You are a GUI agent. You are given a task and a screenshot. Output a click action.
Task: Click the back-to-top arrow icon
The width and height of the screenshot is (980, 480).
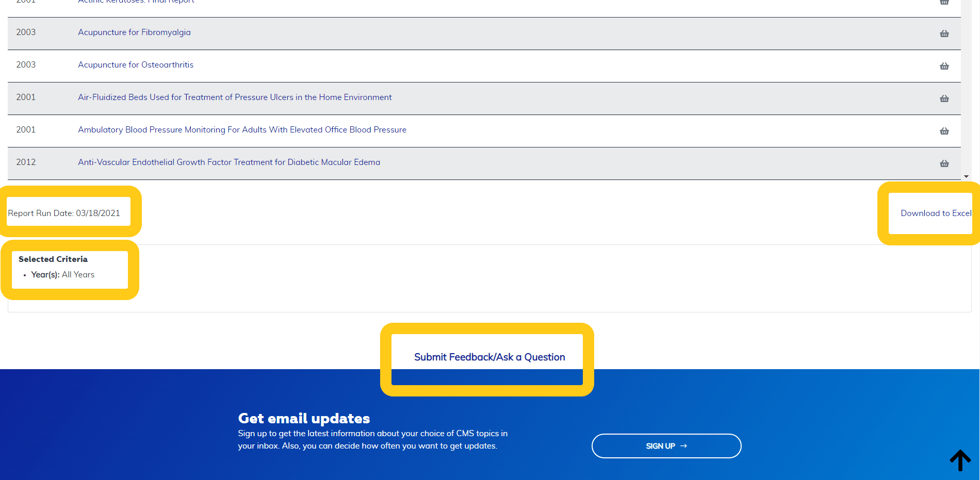(x=960, y=460)
